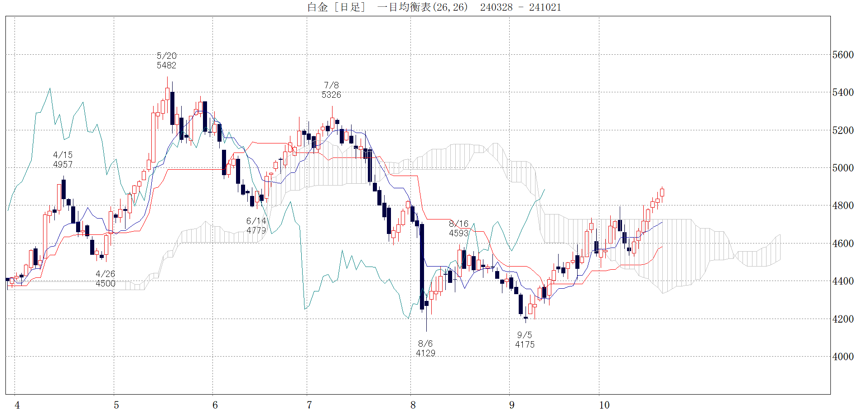Click the last candlestick on the chart
The height and width of the screenshot is (410, 868).
662,193
